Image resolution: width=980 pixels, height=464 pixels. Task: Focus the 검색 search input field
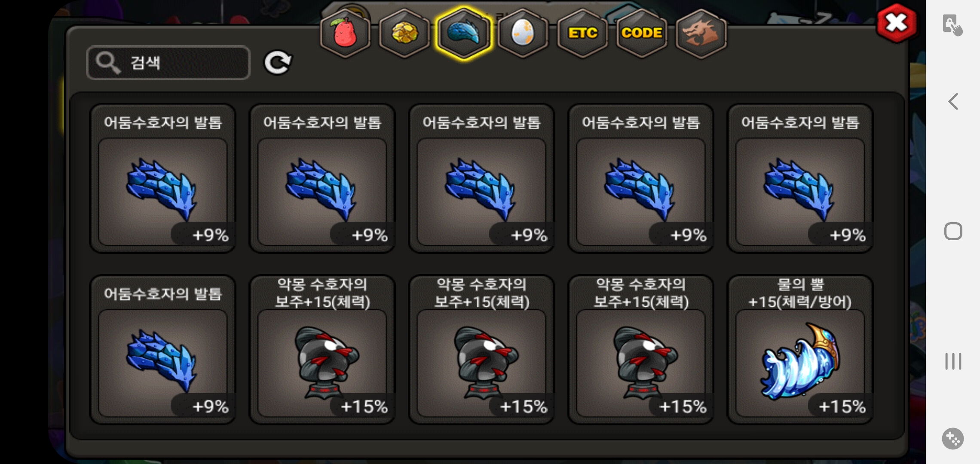[168, 63]
